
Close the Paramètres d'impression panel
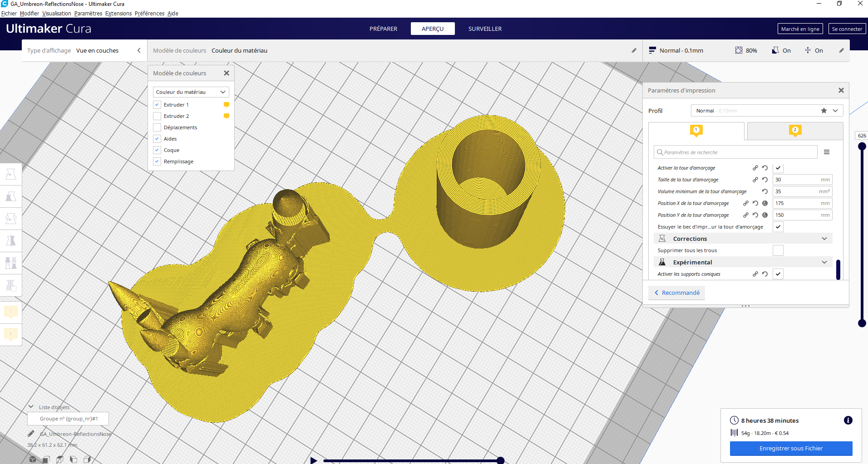coord(841,90)
